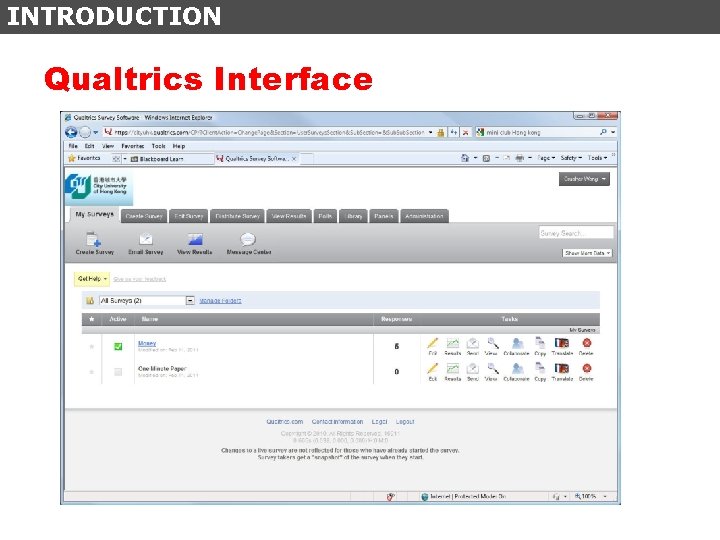Open the browser File menu
This screenshot has width=720, height=540.
coord(73,146)
